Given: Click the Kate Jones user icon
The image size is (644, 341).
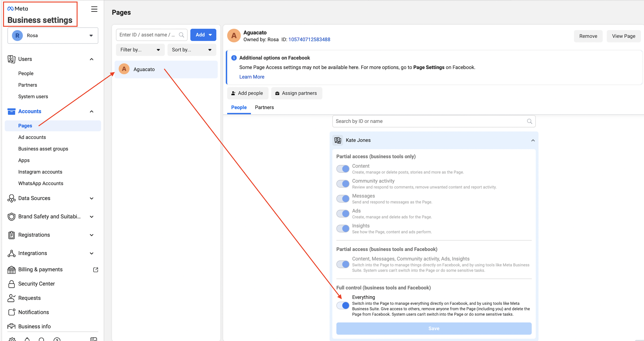Looking at the screenshot, I should coord(338,140).
